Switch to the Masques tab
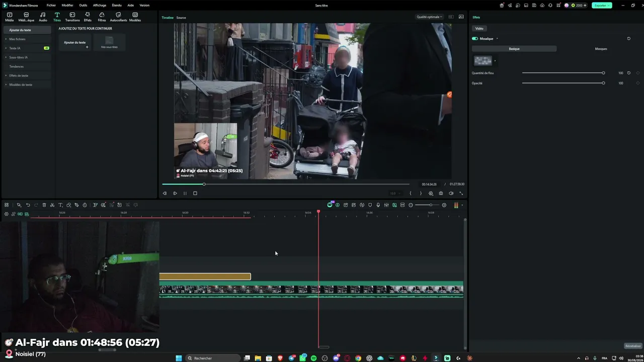This screenshot has height=362, width=644. (x=601, y=49)
